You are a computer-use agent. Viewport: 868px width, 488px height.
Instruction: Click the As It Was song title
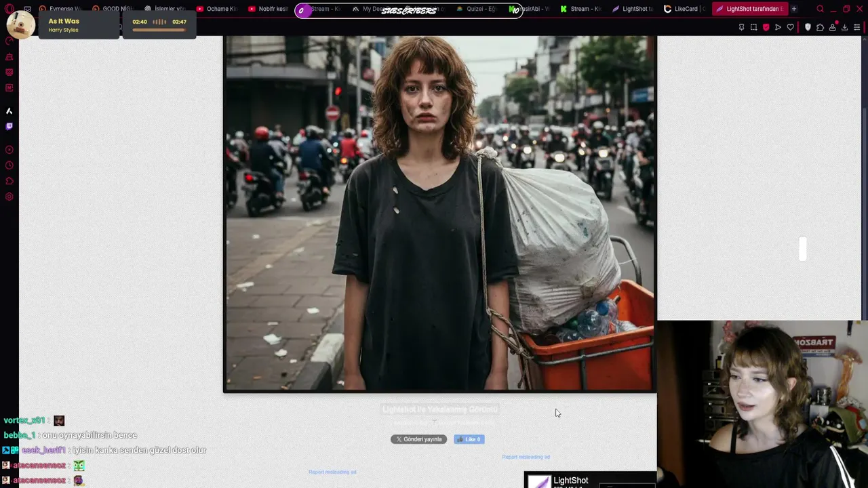(x=64, y=21)
